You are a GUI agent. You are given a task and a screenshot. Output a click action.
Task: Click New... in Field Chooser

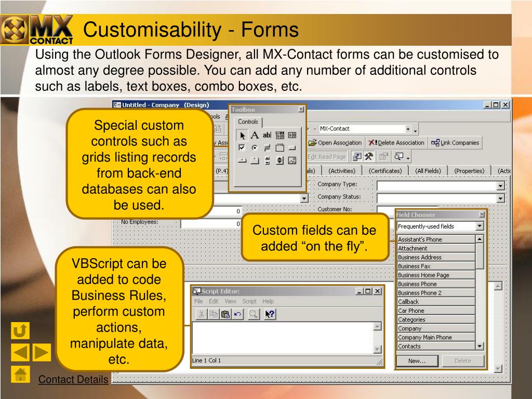click(417, 361)
